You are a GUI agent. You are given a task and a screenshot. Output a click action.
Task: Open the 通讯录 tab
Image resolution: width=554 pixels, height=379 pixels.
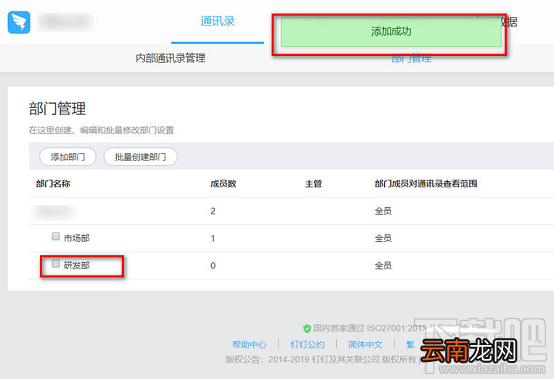point(217,22)
